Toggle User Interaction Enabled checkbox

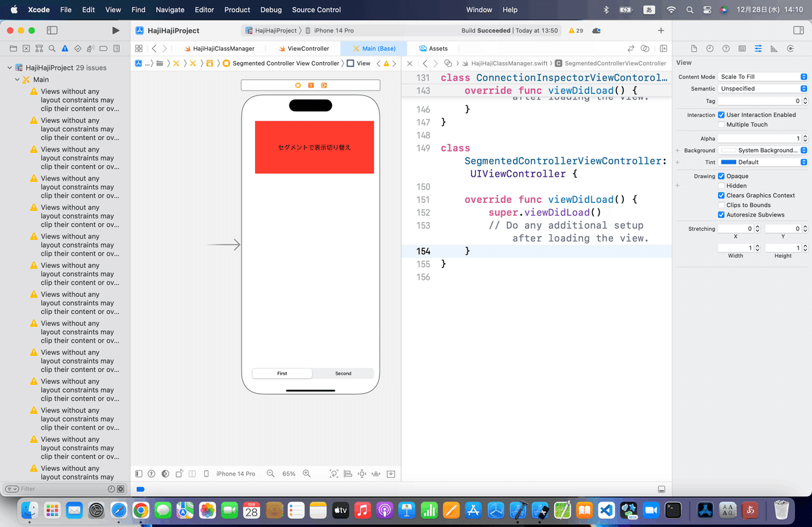(721, 115)
